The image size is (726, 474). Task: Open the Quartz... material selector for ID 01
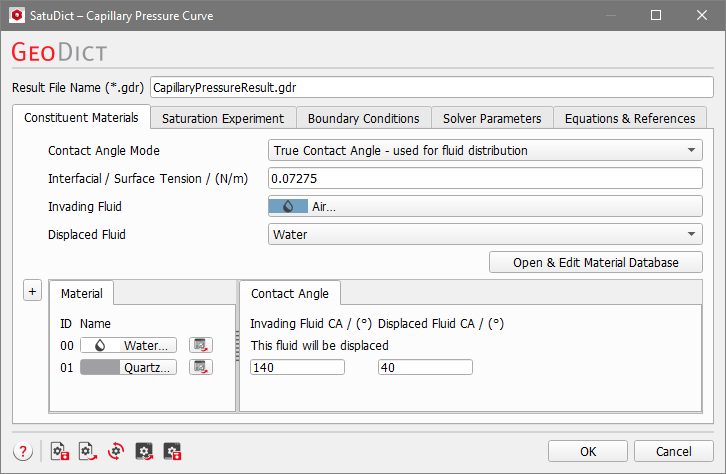[x=128, y=368]
